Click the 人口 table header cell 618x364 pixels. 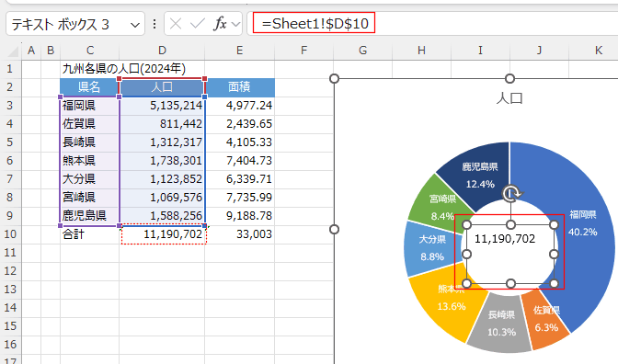tap(162, 87)
